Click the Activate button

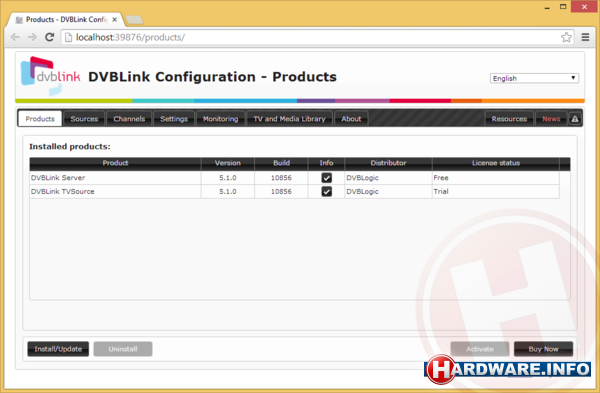click(480, 349)
